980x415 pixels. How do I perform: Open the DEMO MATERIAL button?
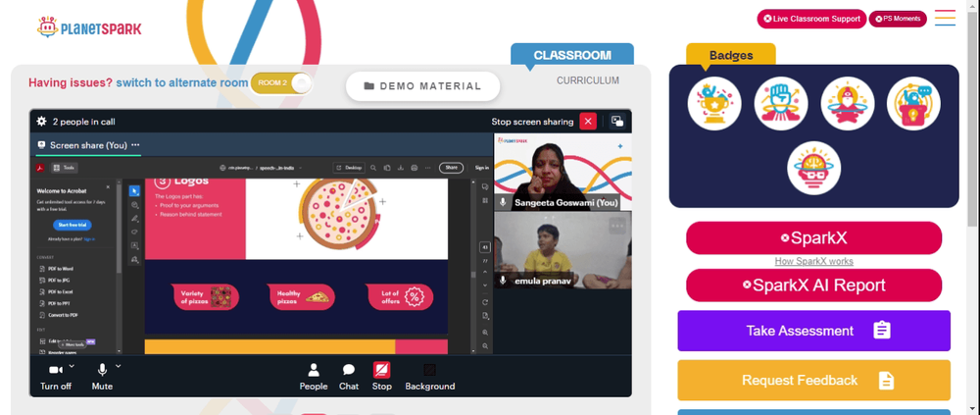[x=423, y=86]
